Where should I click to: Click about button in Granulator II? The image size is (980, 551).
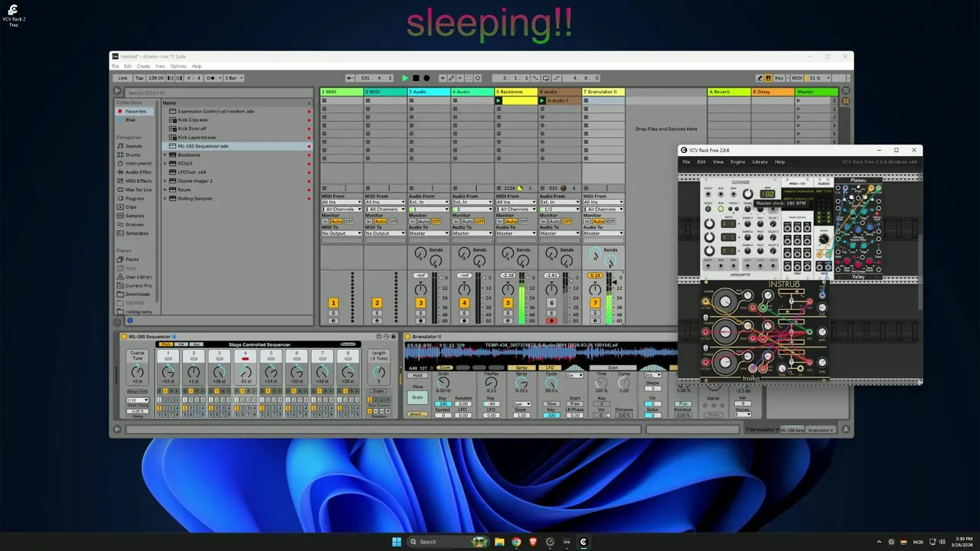[x=417, y=414]
